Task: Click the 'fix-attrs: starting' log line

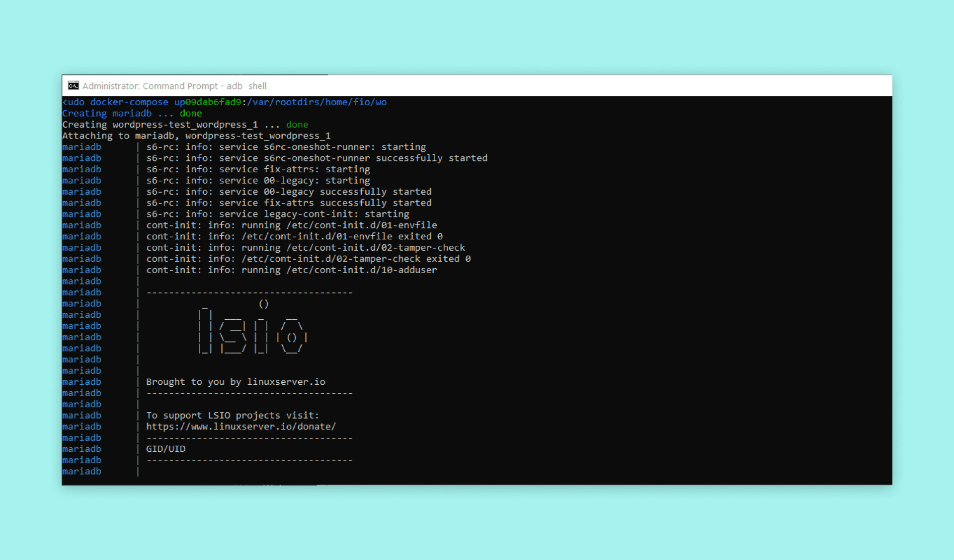Action: pyautogui.click(x=258, y=169)
